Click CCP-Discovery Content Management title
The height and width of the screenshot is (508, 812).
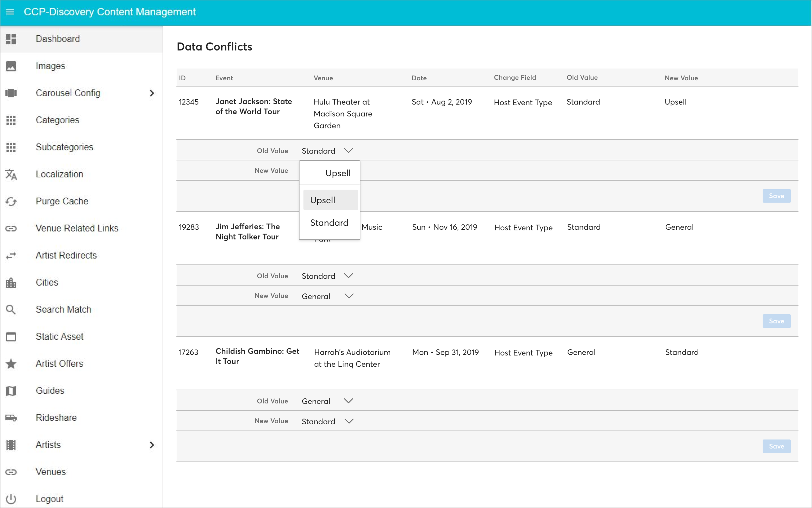click(110, 12)
